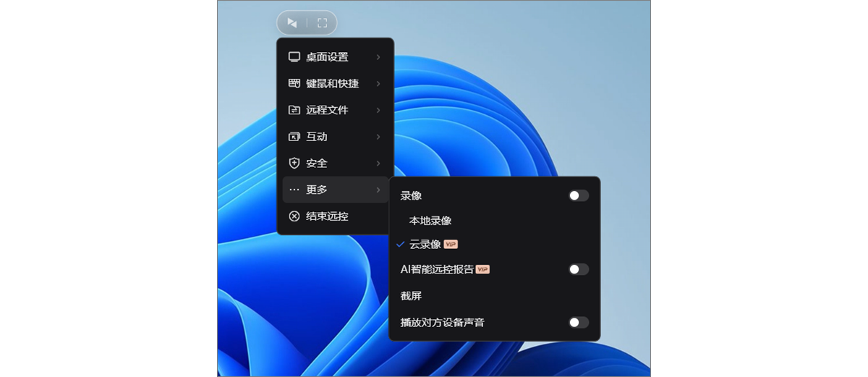Click the fullscreen icon in floating toolbar

click(x=323, y=22)
